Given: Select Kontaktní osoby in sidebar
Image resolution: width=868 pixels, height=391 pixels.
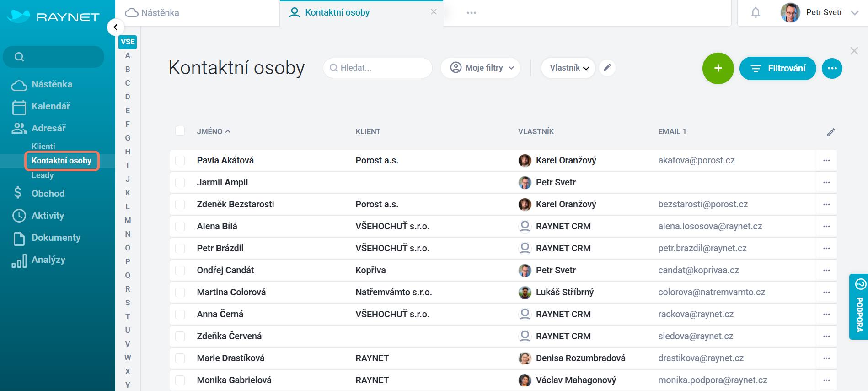Looking at the screenshot, I should [x=61, y=161].
